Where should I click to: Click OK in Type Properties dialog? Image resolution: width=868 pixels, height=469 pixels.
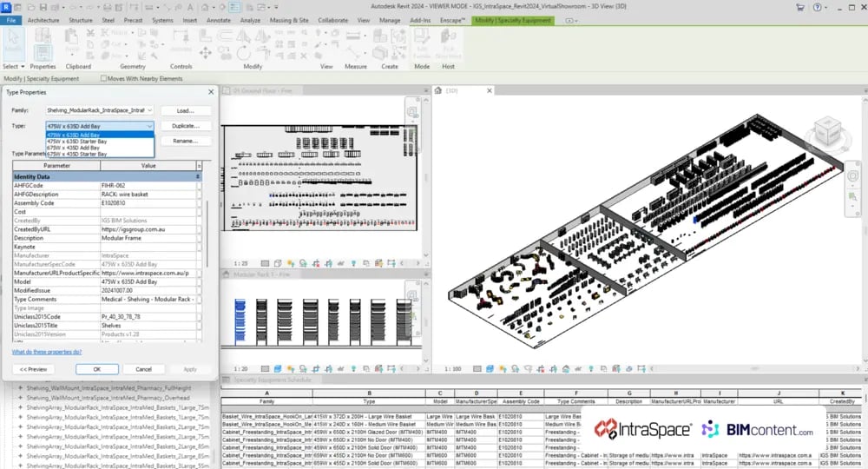tap(97, 369)
